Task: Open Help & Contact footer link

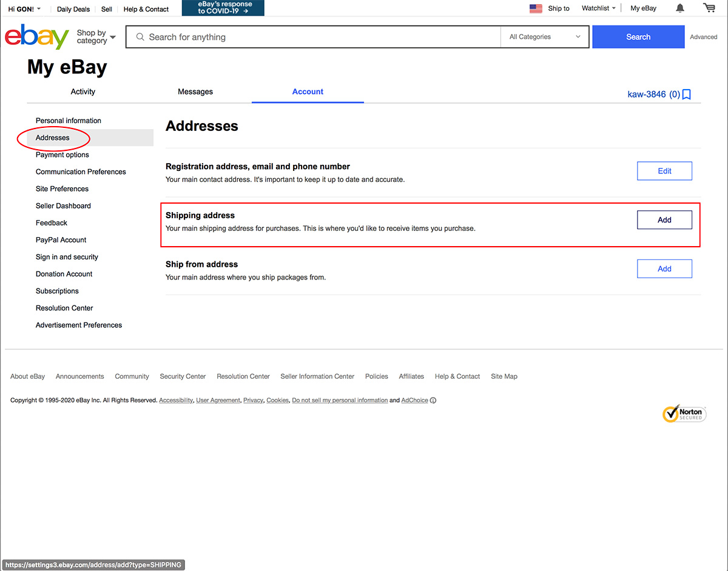Action: pos(457,376)
